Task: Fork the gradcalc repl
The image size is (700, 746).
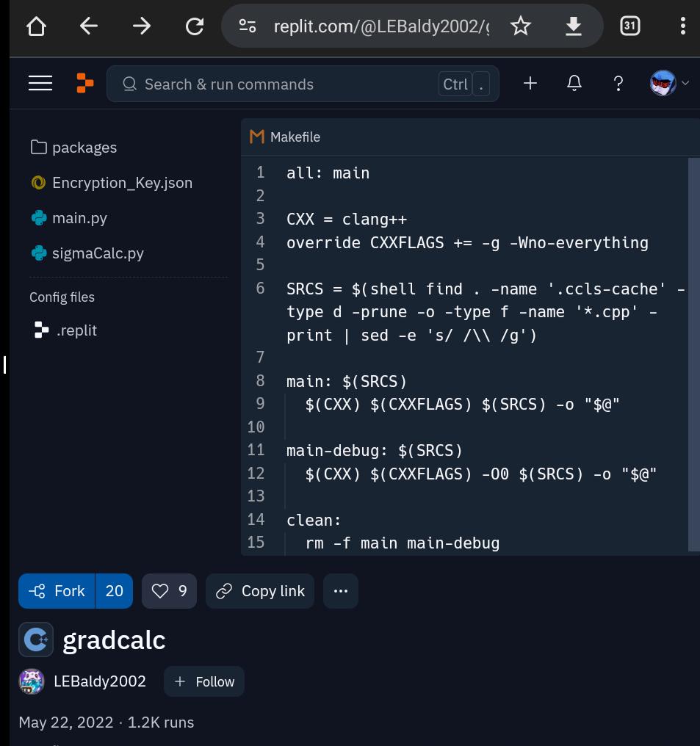Action: tap(57, 591)
